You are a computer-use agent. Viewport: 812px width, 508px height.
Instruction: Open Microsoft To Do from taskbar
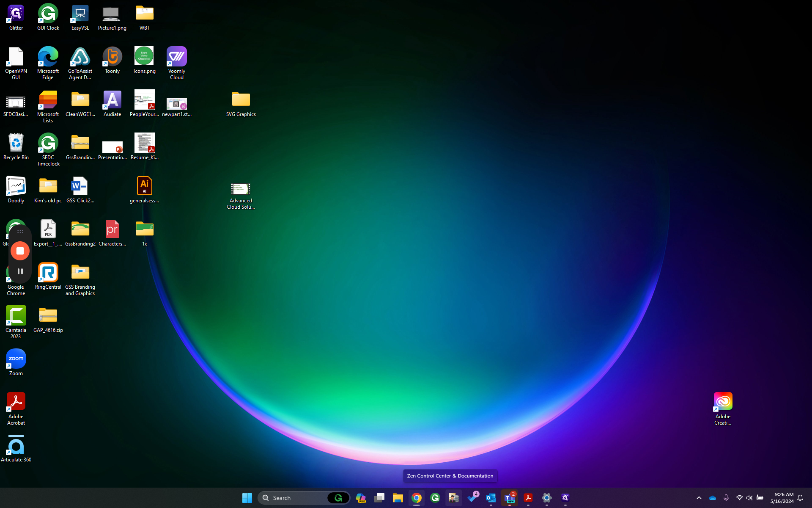pos(472,498)
